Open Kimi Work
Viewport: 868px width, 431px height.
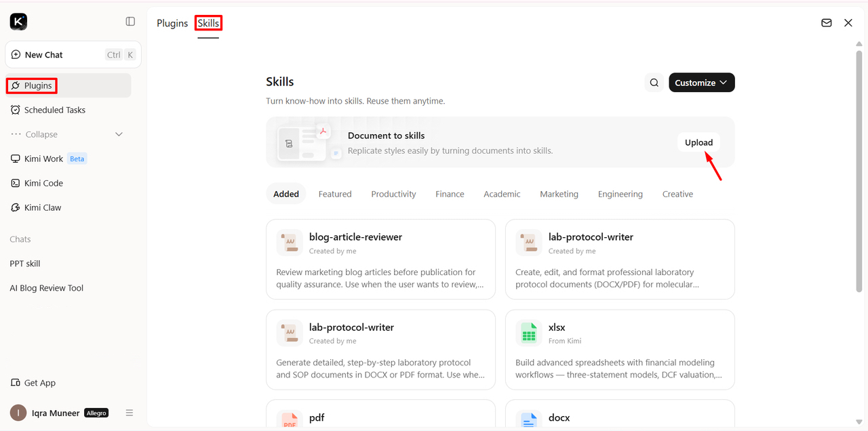tap(43, 159)
